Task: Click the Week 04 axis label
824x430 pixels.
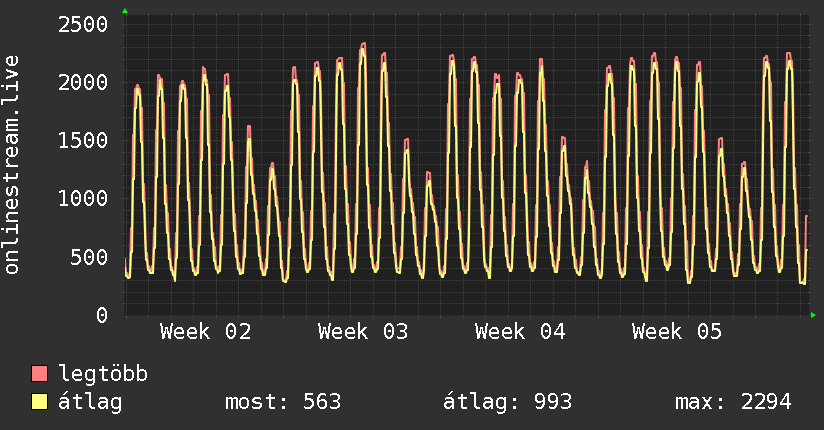Action: pos(519,332)
